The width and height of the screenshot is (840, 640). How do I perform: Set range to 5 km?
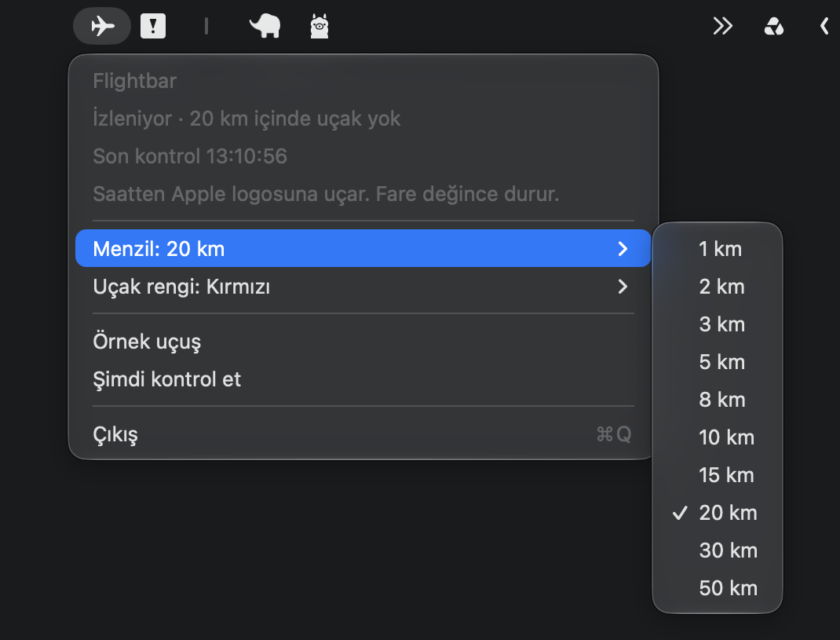pos(718,362)
